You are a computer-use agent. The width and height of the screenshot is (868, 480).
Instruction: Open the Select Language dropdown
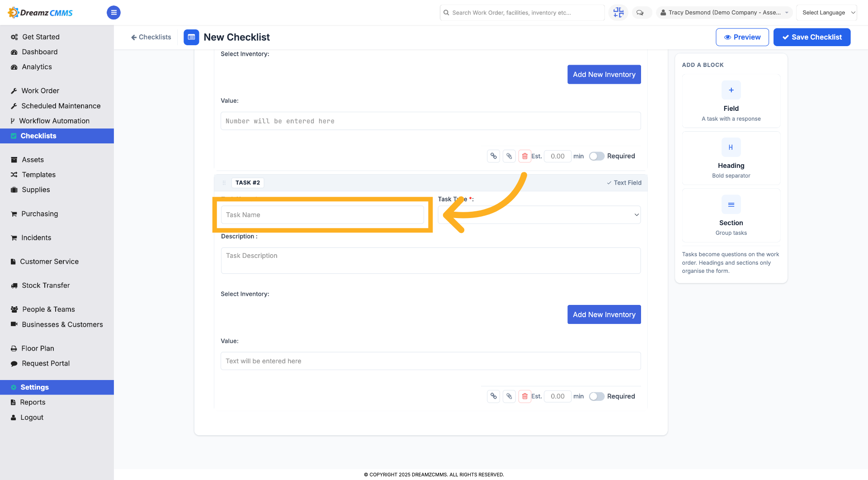pos(826,13)
